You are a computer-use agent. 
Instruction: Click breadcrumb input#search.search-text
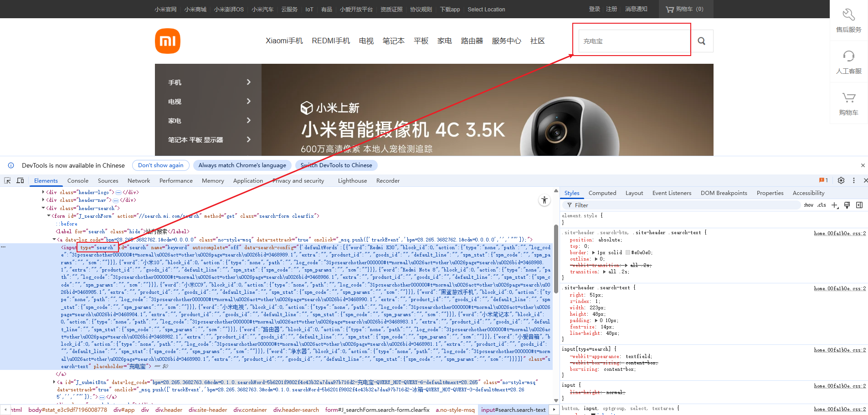coord(514,410)
